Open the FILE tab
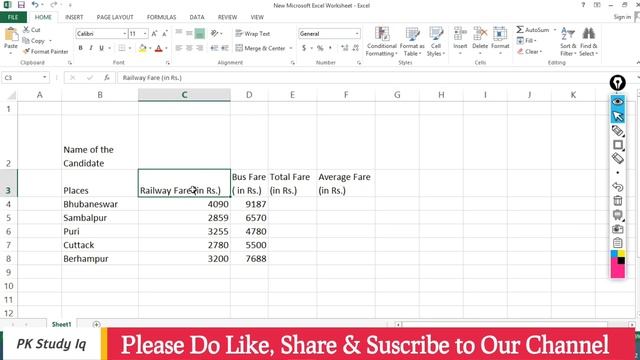 coord(13,17)
